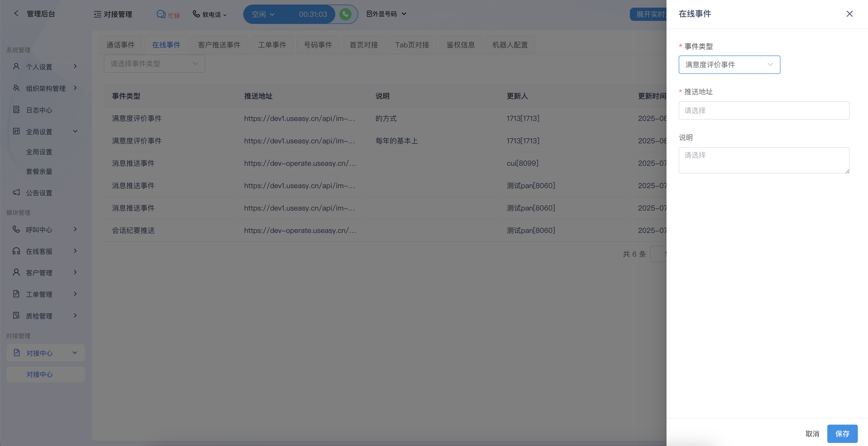The height and width of the screenshot is (446, 868).
Task: Click the 个人设置 person icon
Action: pos(16,66)
